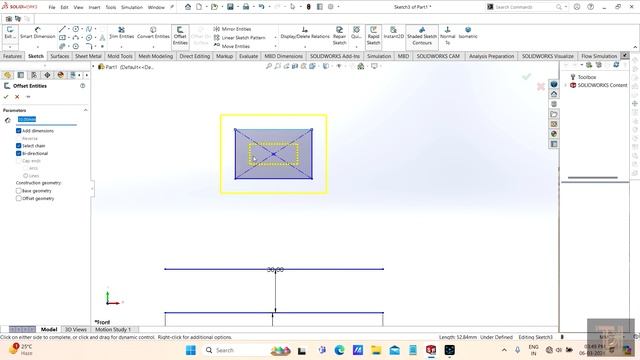Uncheck Add dimensions checkbox

tap(18, 131)
